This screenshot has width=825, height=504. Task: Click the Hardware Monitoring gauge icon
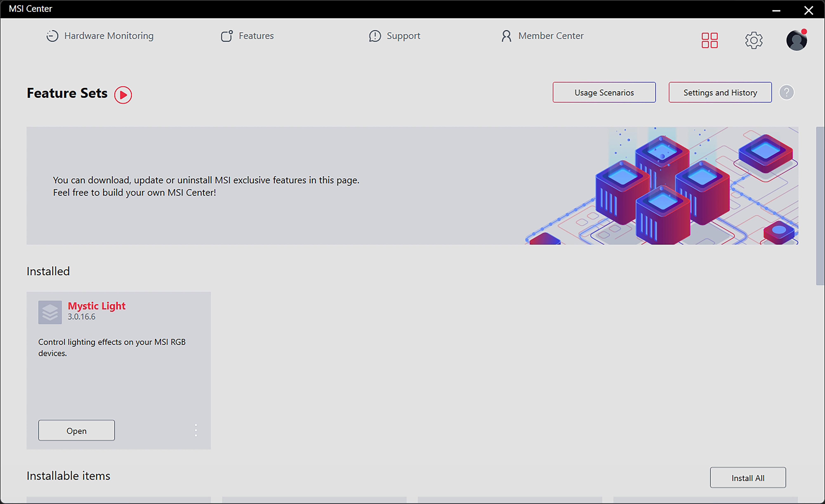(x=52, y=36)
